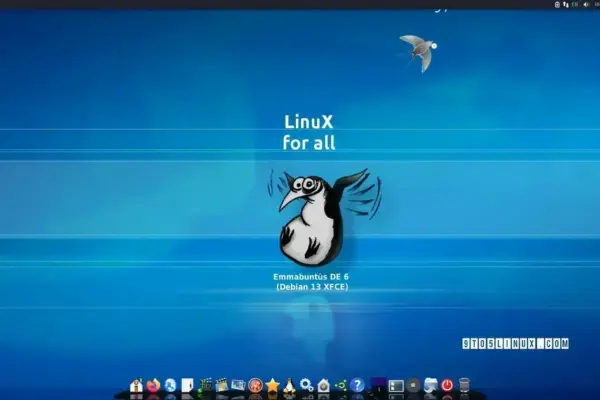
Task: Click the blue globe icon in the dock
Action: (x=170, y=385)
